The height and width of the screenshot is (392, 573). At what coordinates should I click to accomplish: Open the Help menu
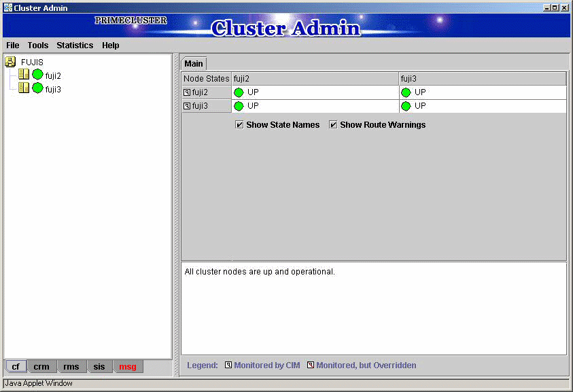point(111,46)
